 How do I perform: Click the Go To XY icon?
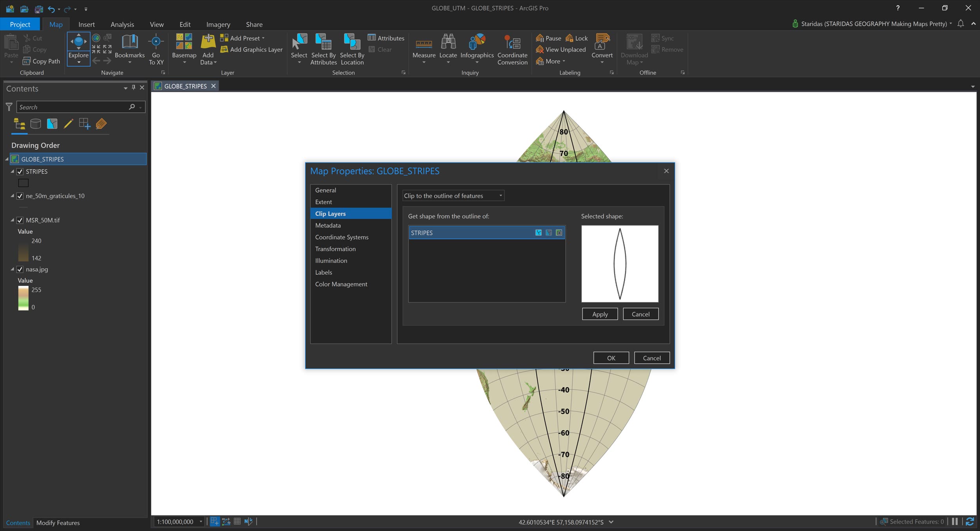[156, 42]
